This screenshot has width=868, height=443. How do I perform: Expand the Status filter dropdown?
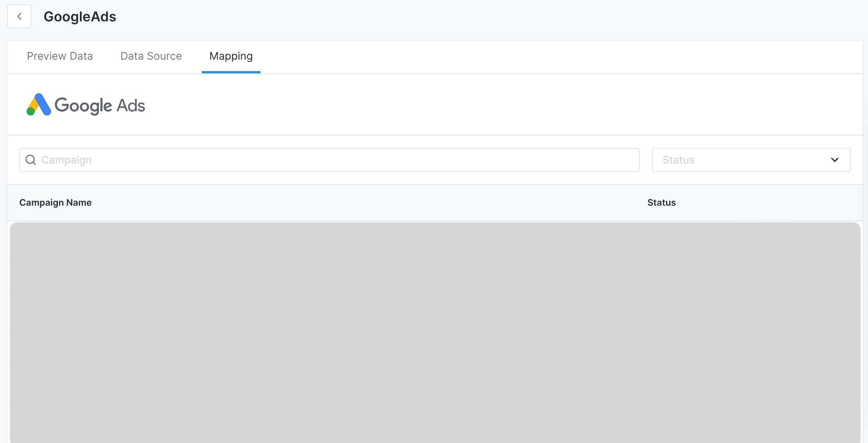(750, 160)
